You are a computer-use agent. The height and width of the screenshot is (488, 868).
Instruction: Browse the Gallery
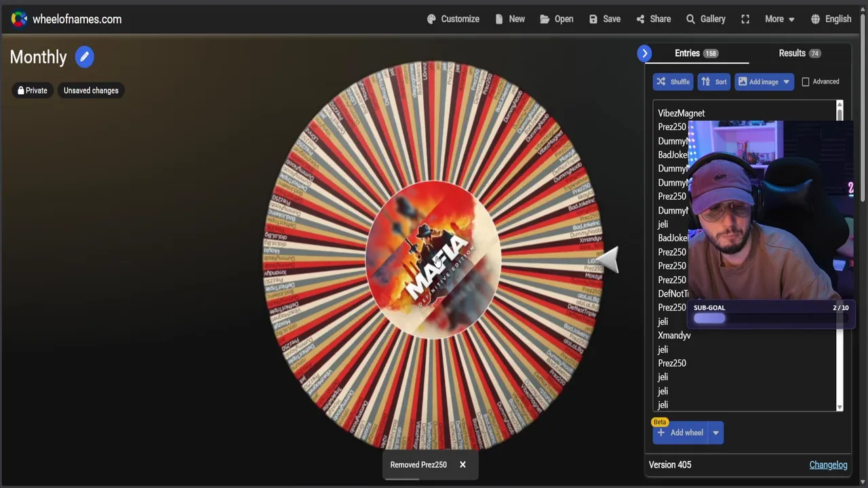706,19
